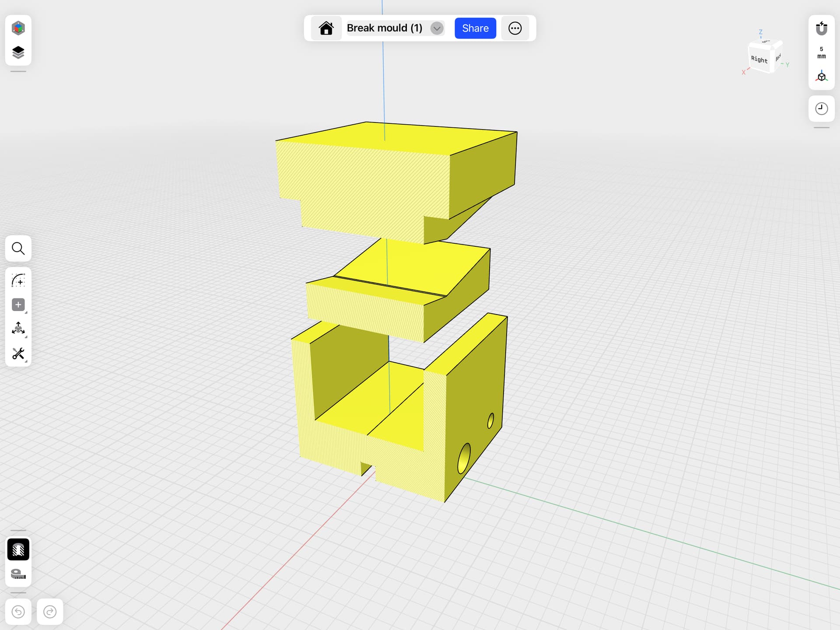Undo the last action
The image size is (840, 630).
(18, 612)
